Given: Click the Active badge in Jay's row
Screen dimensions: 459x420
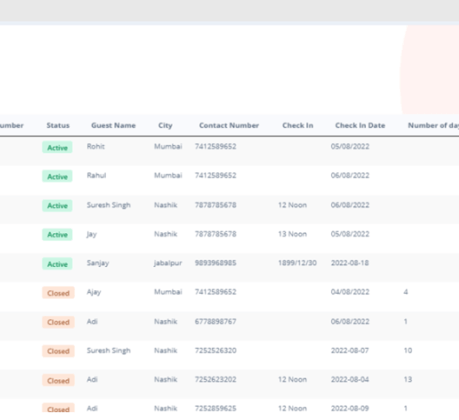Looking at the screenshot, I should (x=57, y=235).
